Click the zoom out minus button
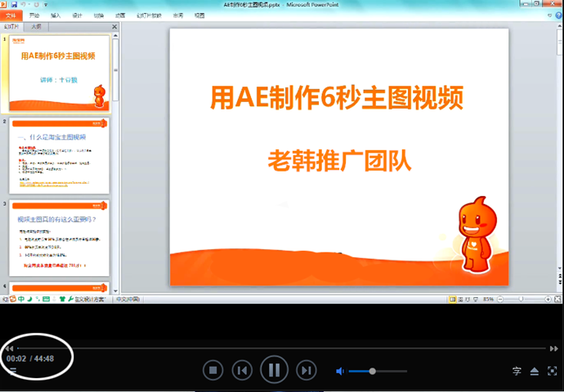 pyautogui.click(x=500, y=299)
